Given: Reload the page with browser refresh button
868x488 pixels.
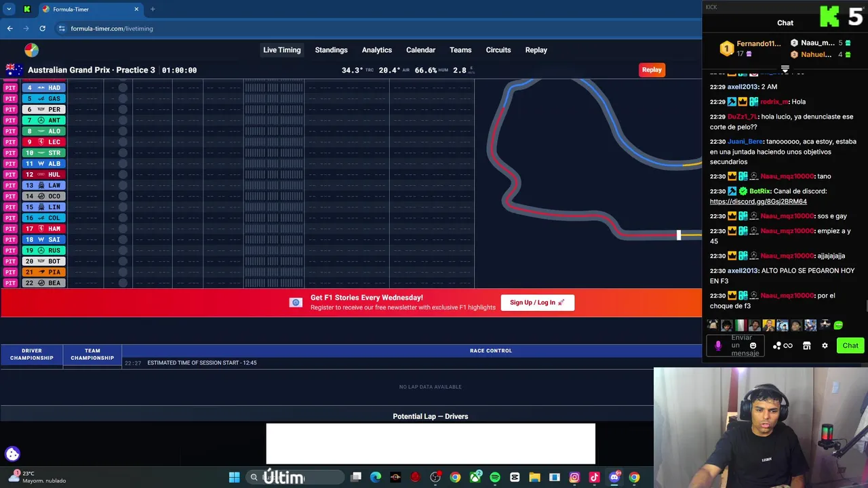Looking at the screenshot, I should [x=42, y=28].
